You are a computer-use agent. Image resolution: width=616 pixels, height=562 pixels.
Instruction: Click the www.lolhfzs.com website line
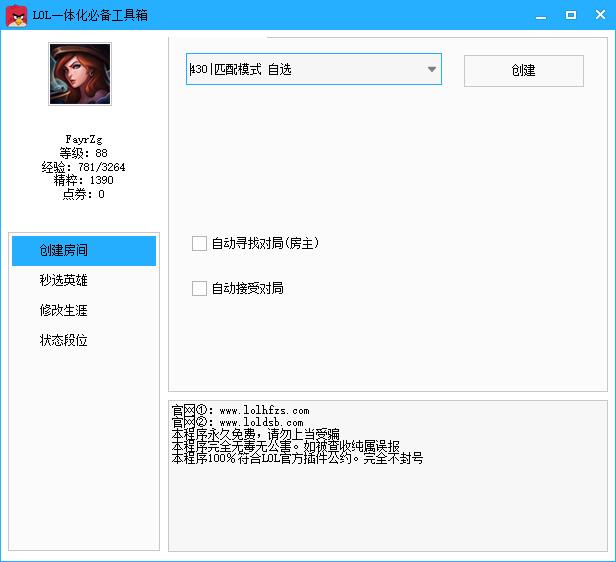241,411
